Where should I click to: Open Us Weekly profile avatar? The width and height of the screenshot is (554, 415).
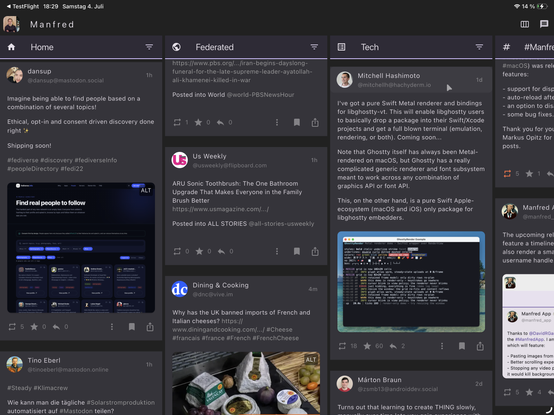tap(179, 160)
